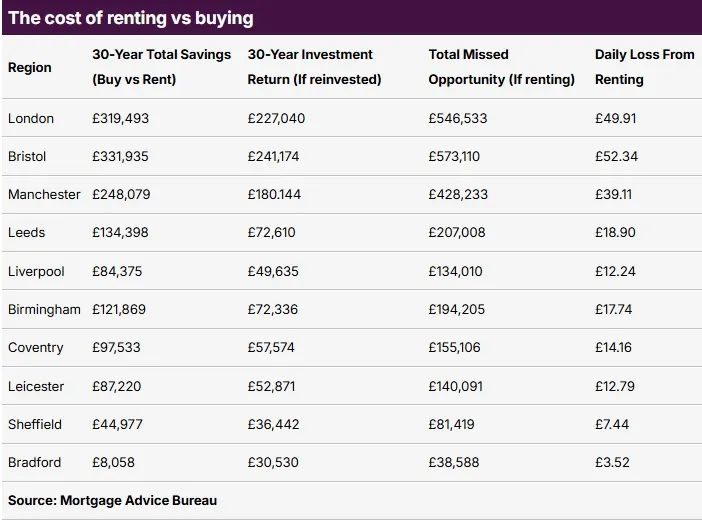Select Manchester's £248,079 savings value

[121, 194]
